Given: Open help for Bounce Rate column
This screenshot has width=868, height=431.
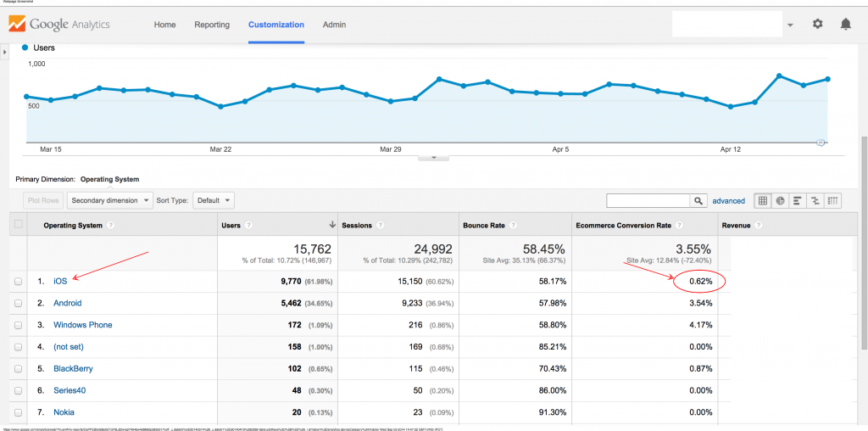Looking at the screenshot, I should point(513,226).
